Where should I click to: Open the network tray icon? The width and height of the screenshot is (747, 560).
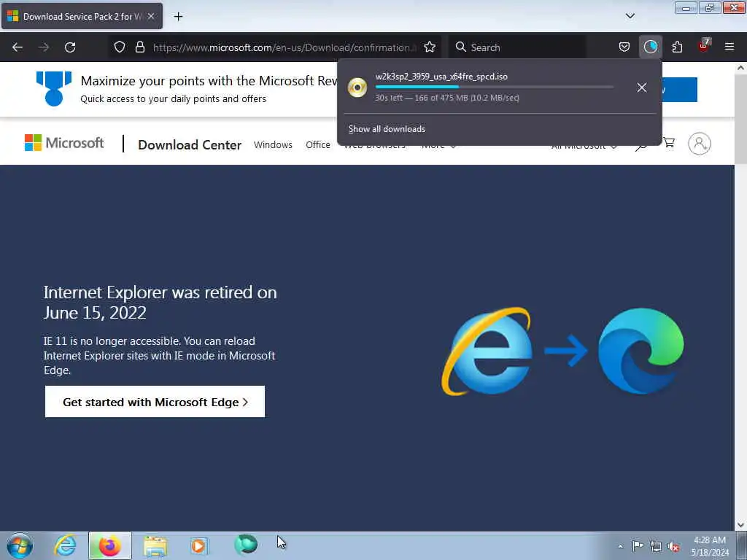[656, 547]
